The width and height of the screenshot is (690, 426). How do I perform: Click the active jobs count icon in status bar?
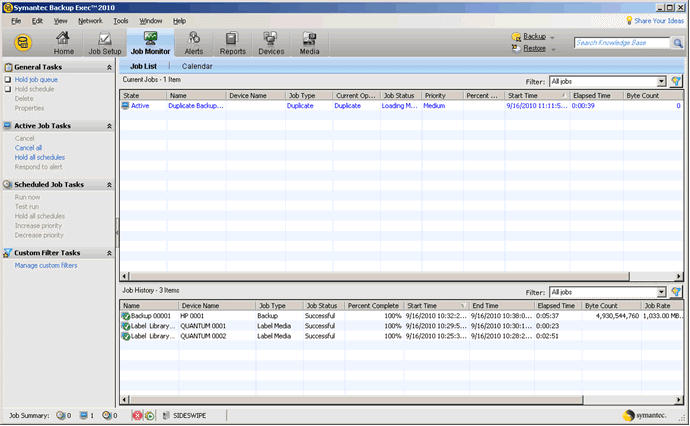84,415
